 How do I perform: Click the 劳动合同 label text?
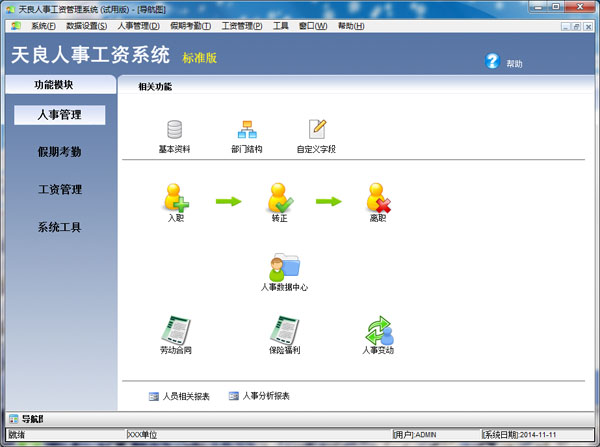pos(176,350)
